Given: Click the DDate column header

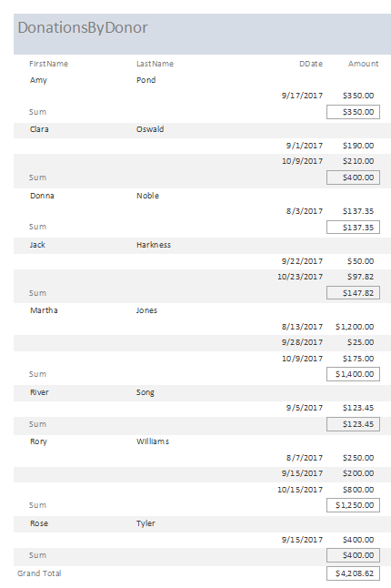Looking at the screenshot, I should tap(311, 64).
